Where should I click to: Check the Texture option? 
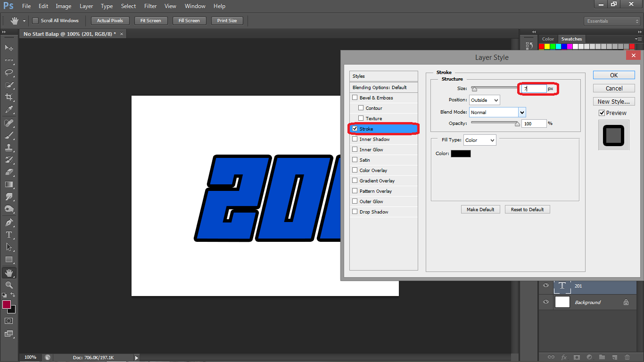point(361,118)
